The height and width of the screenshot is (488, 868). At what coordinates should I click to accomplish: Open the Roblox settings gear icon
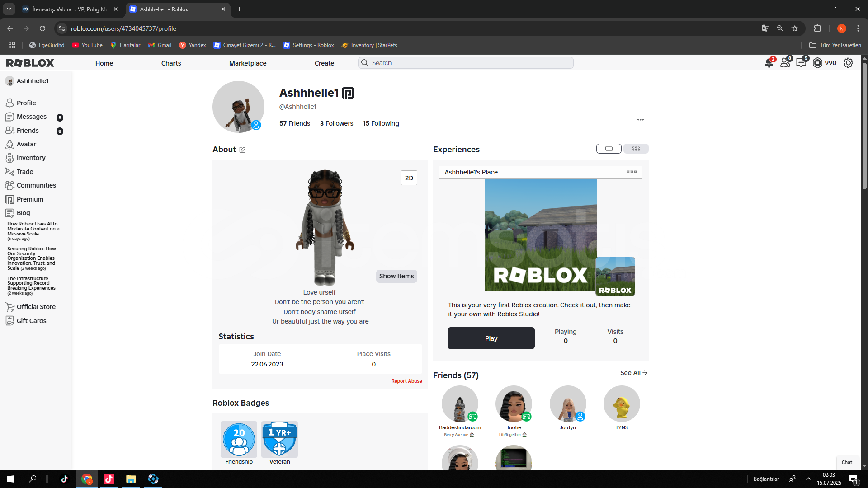[849, 63]
